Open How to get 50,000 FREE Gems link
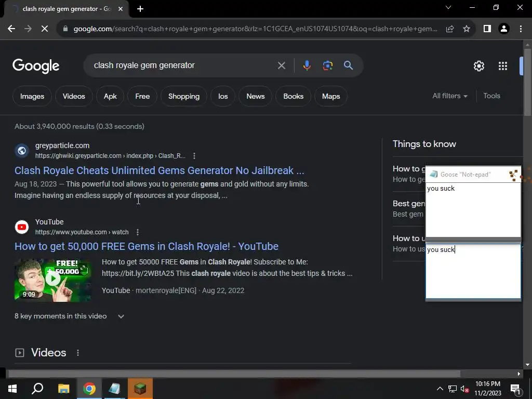 (146, 246)
